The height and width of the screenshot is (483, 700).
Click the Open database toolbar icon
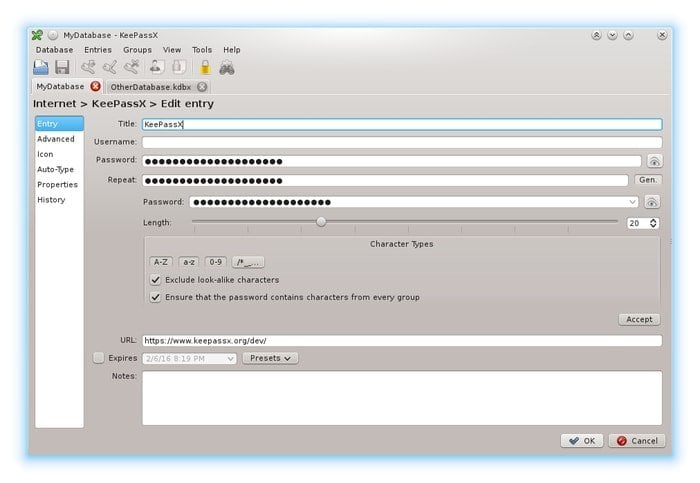(x=41, y=67)
